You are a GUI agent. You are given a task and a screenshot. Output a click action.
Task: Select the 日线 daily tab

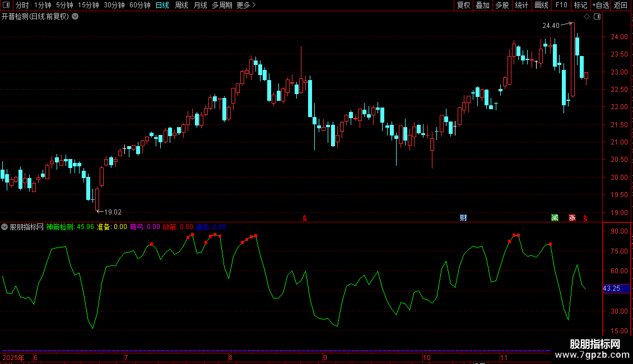coord(162,5)
